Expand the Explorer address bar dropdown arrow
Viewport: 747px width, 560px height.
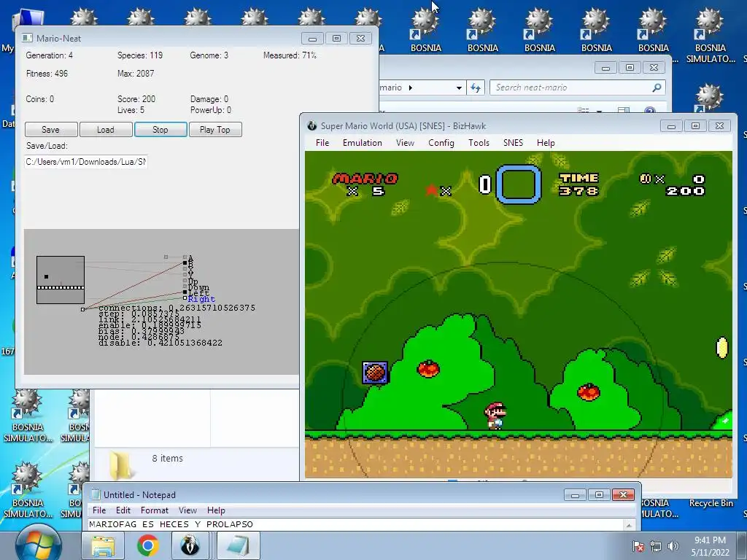(459, 87)
